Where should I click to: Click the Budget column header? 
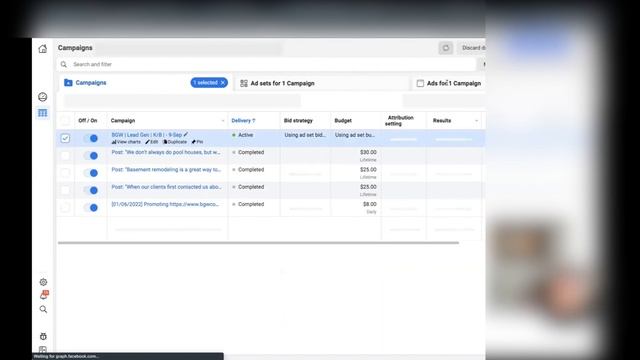343,120
